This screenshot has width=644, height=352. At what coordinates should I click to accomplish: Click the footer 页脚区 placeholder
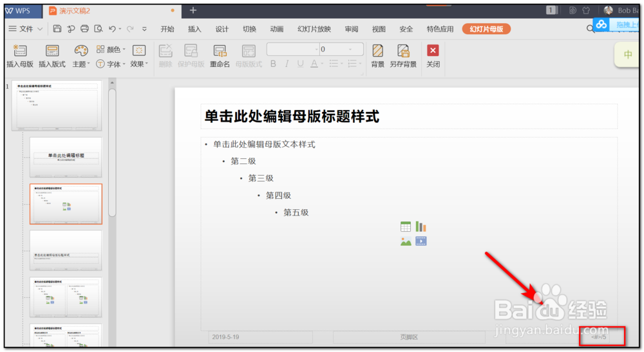tap(409, 337)
